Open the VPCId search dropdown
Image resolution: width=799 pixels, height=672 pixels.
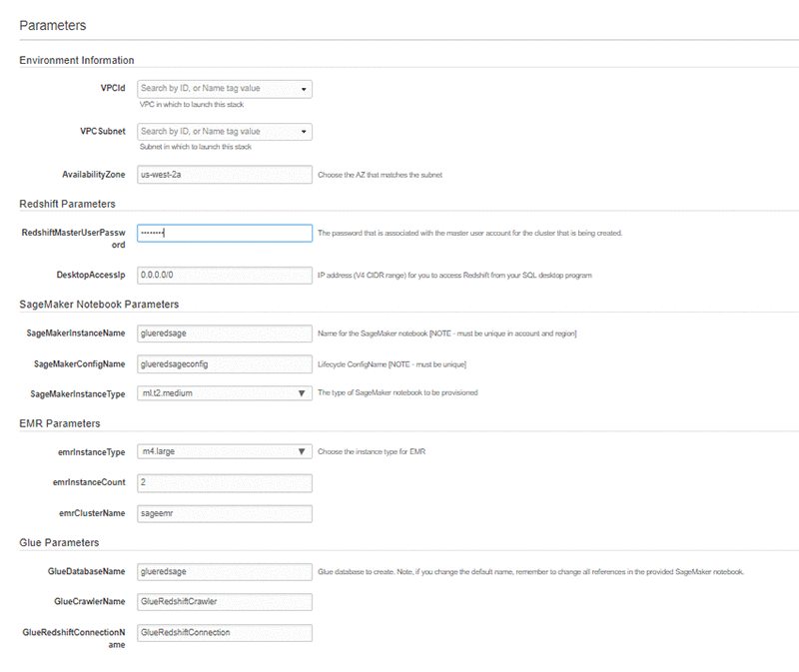pos(224,89)
